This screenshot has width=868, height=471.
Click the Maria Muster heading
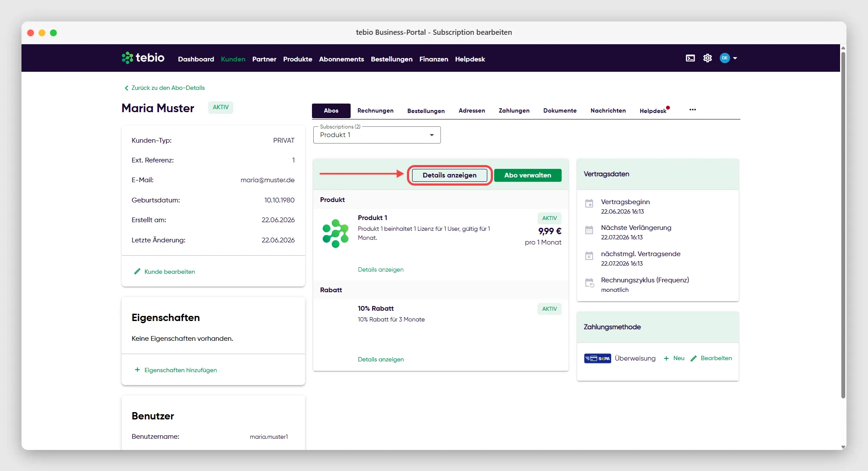(x=158, y=108)
